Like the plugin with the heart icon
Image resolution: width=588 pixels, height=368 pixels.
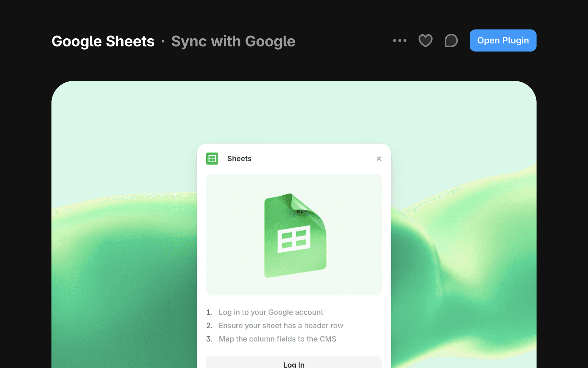pyautogui.click(x=426, y=40)
